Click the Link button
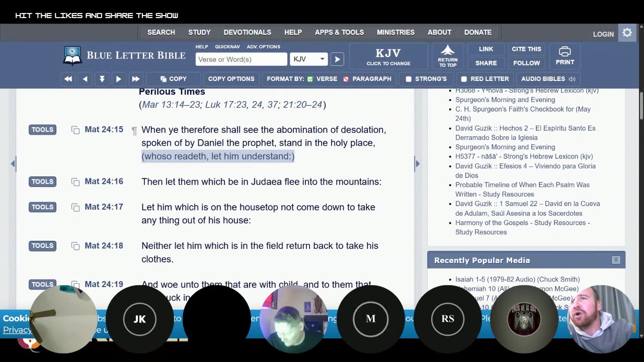This screenshot has height=362, width=644. 486,49
